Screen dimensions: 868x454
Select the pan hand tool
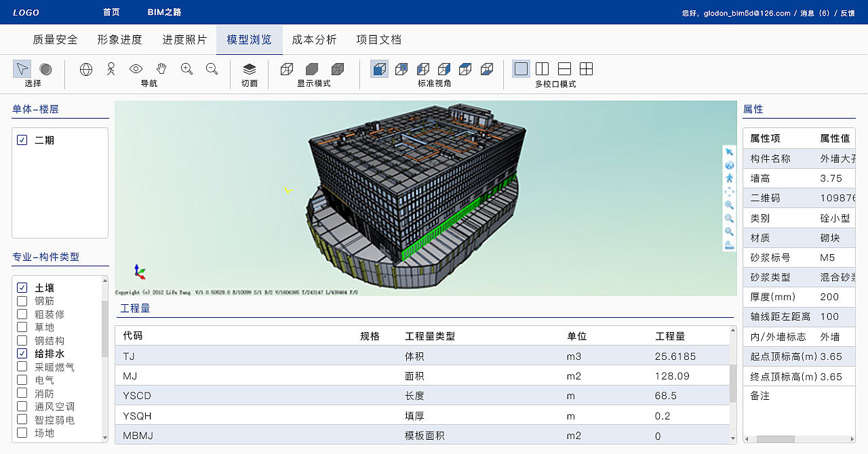[x=161, y=68]
